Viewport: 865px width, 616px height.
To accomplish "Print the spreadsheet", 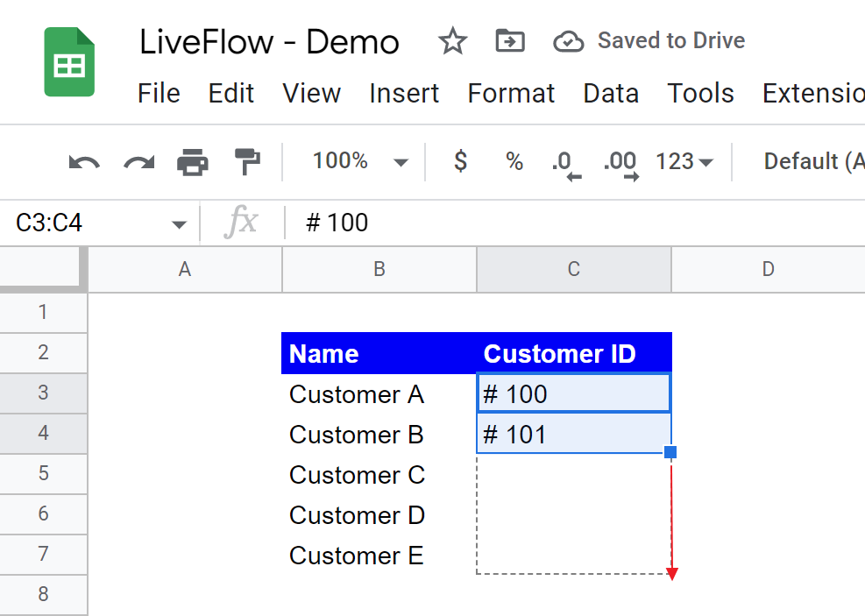I will (x=193, y=161).
